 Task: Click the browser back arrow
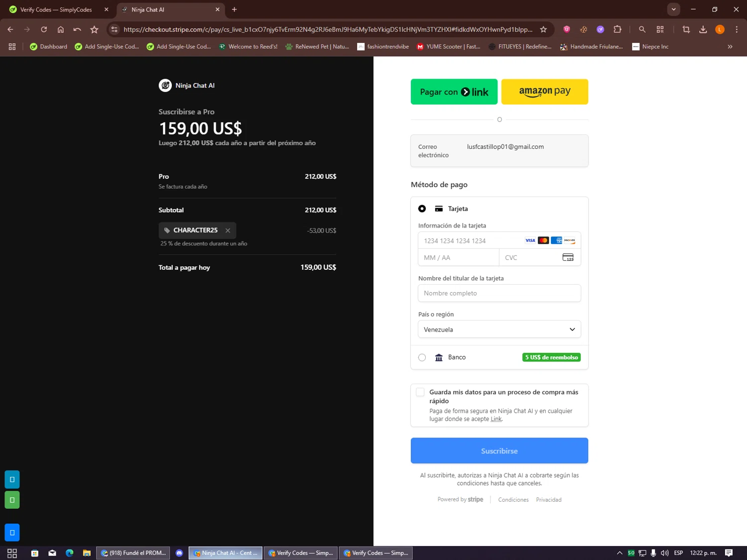[10, 29]
